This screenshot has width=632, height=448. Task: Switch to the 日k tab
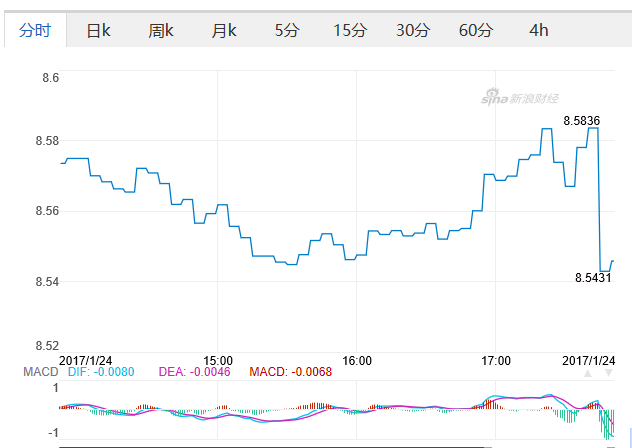(x=98, y=30)
